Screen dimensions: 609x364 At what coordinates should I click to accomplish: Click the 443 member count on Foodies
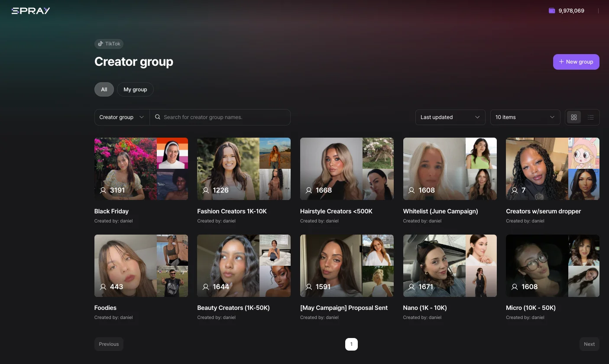(117, 287)
